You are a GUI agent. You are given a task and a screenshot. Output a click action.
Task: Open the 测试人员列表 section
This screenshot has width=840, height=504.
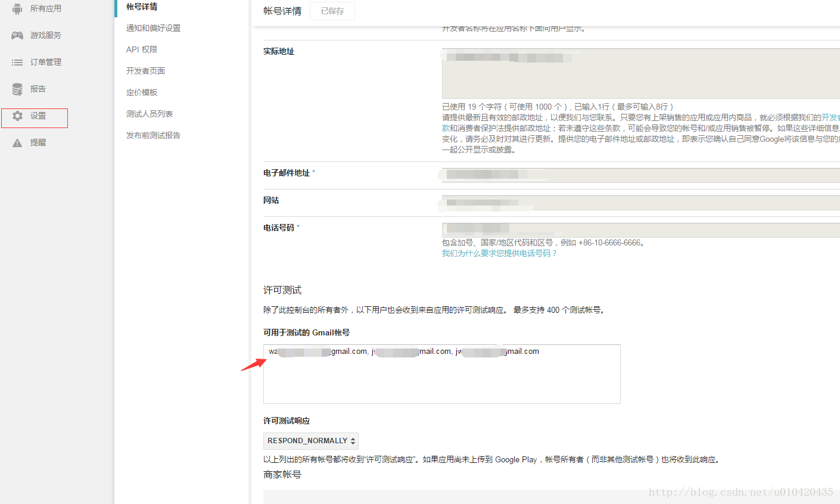[x=150, y=114]
